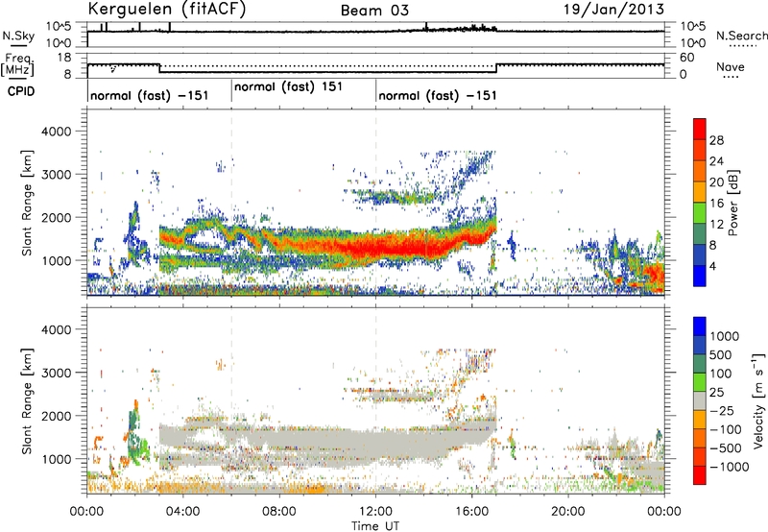The width and height of the screenshot is (768, 532).
Task: Pick the light green Power segment between 12 and 16
Action: (x=700, y=213)
